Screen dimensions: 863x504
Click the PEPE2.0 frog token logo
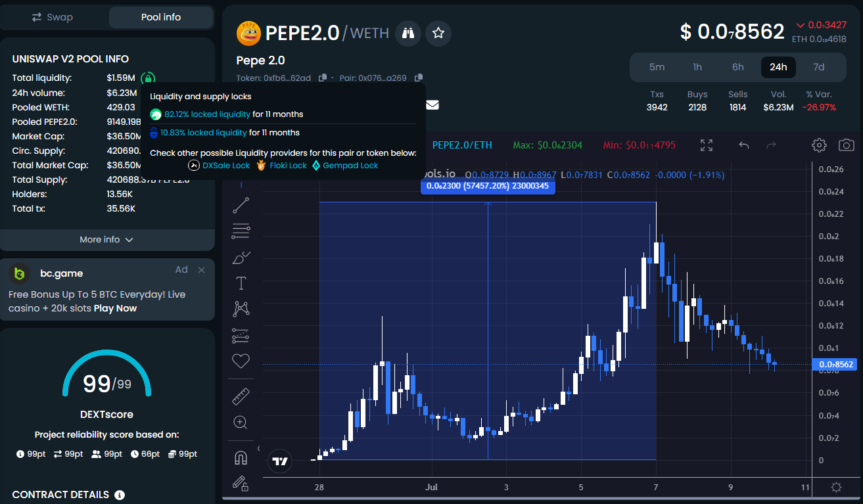tap(248, 33)
